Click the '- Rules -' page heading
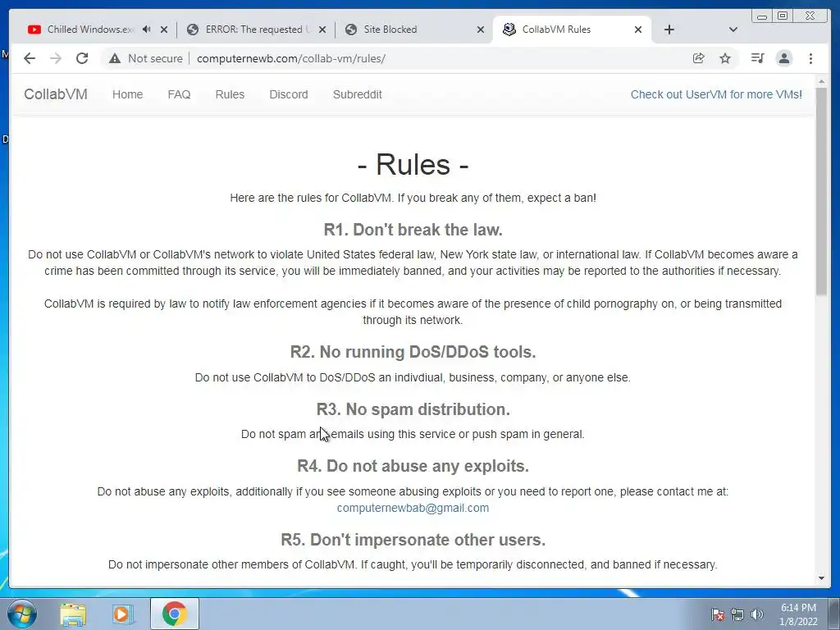Screen dimensions: 840x630 tap(413, 164)
